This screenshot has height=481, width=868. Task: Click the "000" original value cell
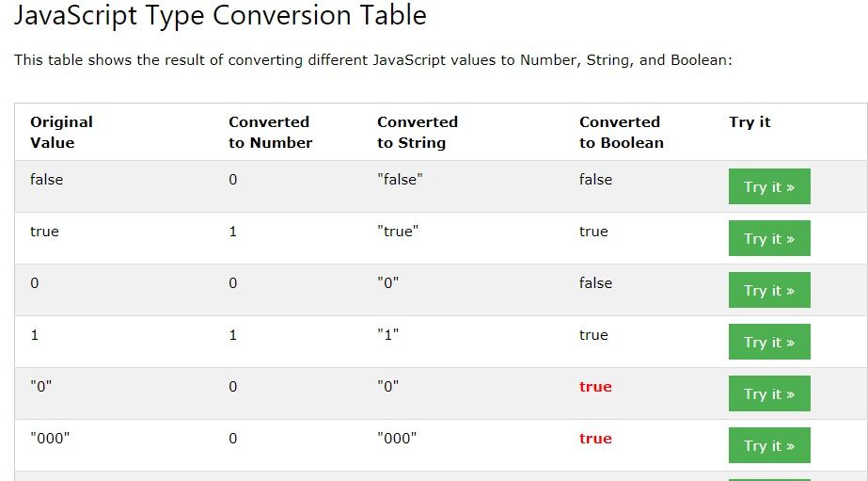click(50, 438)
